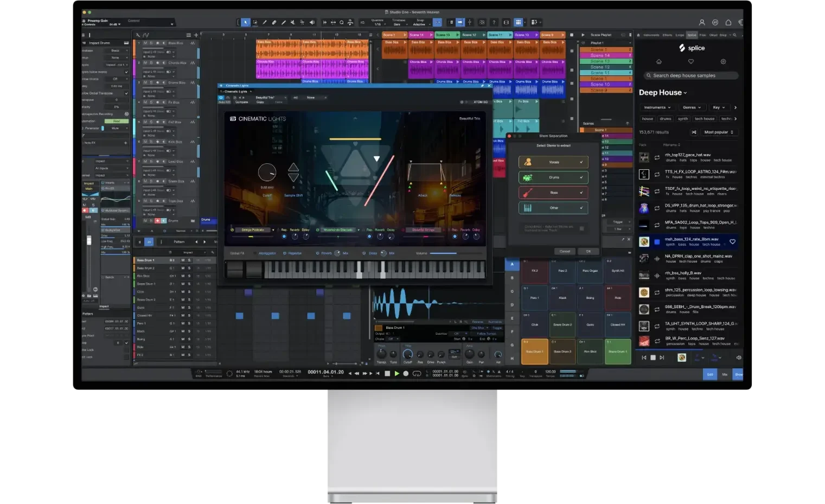The width and height of the screenshot is (825, 504).
Task: Switch to the Files browser tab
Action: [703, 35]
